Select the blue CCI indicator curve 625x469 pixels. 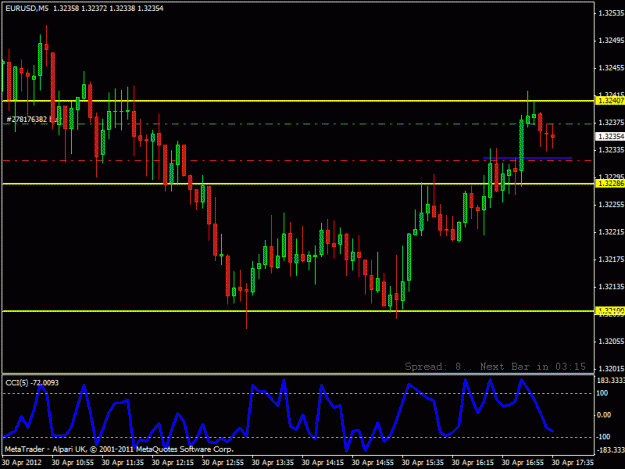pyautogui.click(x=278, y=415)
